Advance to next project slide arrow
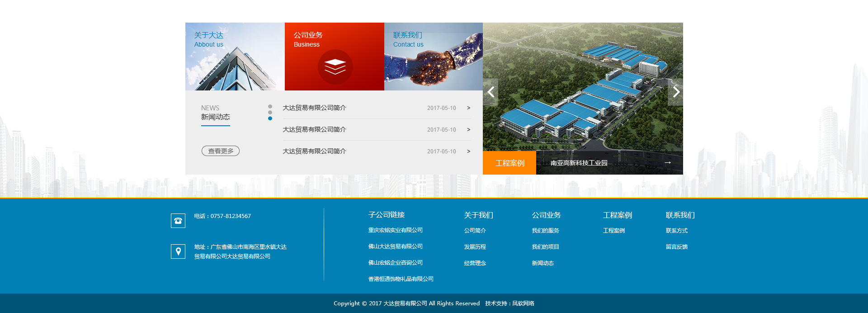868x313 pixels. point(675,92)
